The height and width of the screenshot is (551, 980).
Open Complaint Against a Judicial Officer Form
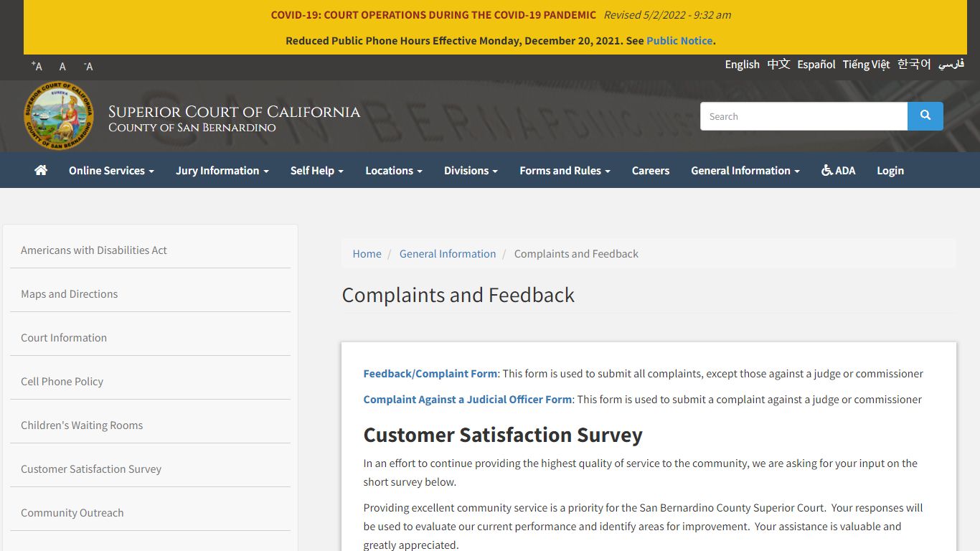click(468, 399)
